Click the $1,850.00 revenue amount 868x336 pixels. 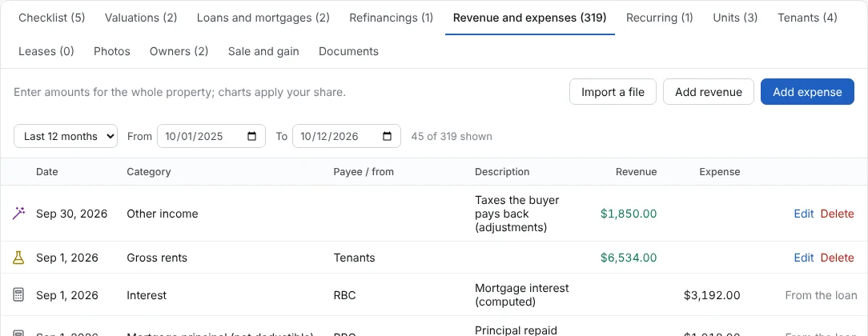coord(629,214)
